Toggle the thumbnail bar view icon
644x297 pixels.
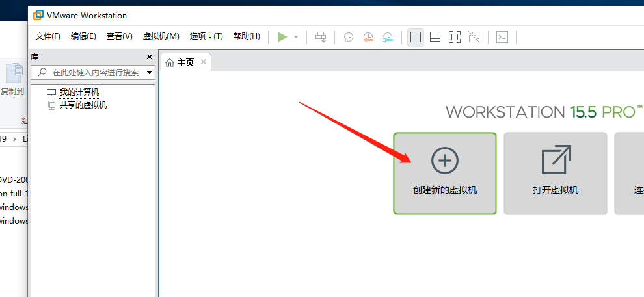(x=435, y=37)
